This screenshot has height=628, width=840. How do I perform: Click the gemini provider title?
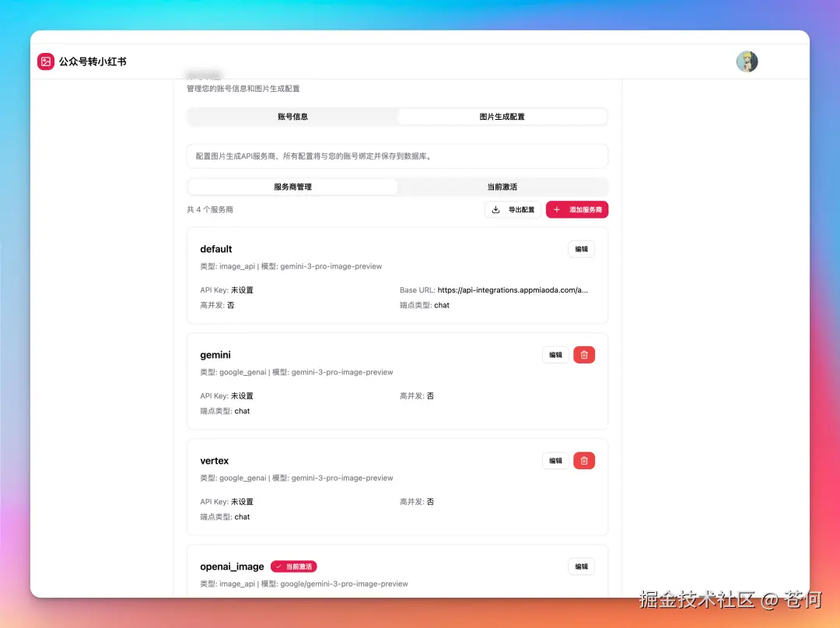pyautogui.click(x=215, y=356)
